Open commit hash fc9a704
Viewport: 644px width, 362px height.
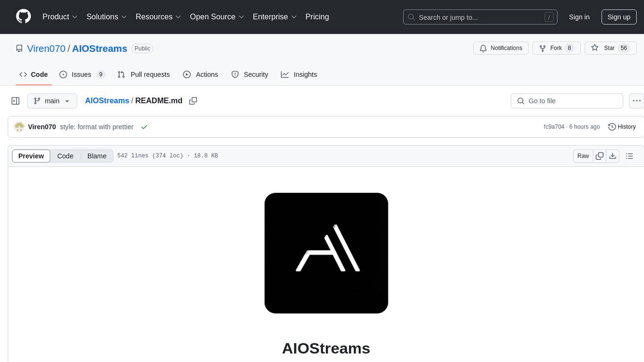pyautogui.click(x=554, y=127)
